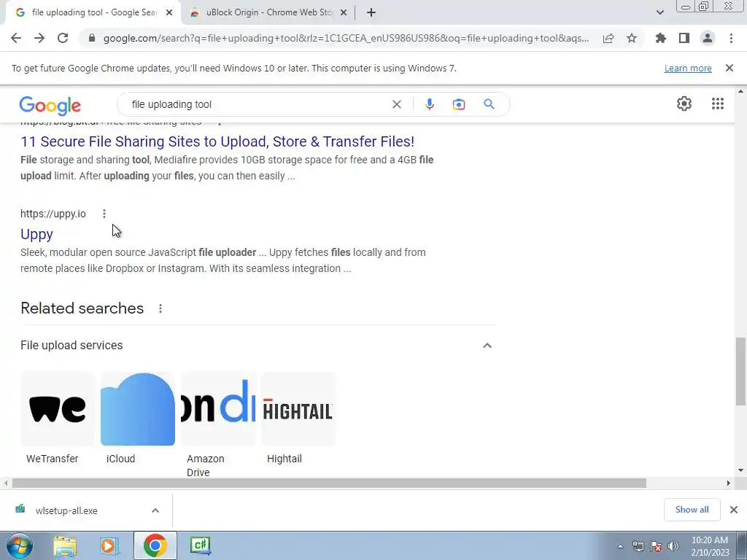Click the Chrome taskbar icon
This screenshot has width=747, height=560.
[155, 545]
